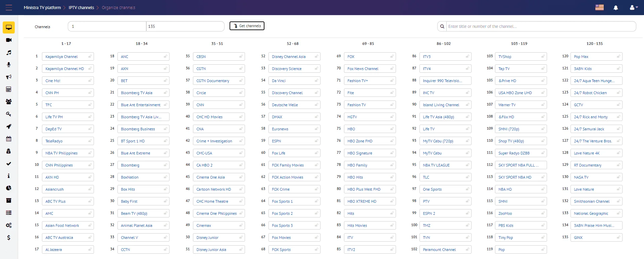The width and height of the screenshot is (644, 259).
Task: Select the Fox Sports 3 channel
Action: point(294,225)
